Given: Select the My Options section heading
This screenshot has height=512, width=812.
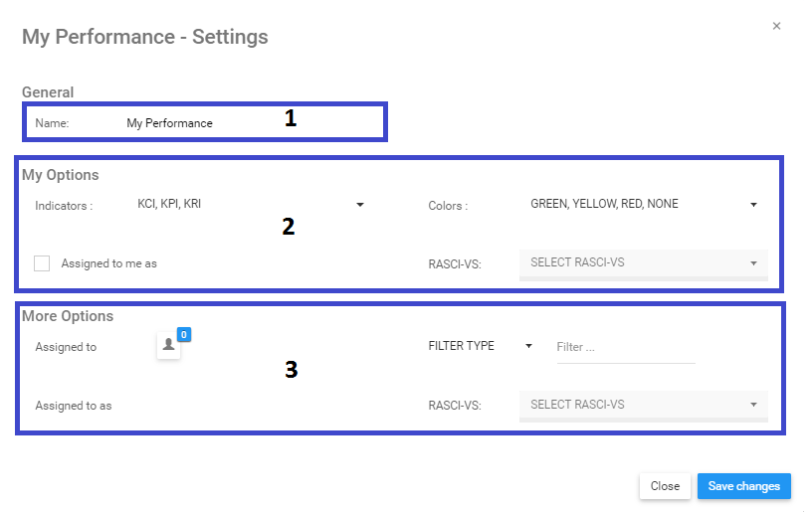Looking at the screenshot, I should click(x=61, y=175).
